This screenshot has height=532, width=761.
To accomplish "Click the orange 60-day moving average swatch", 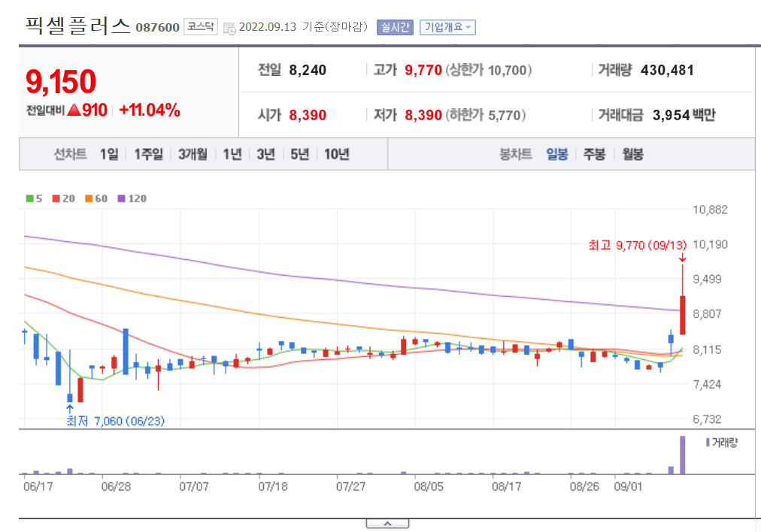I will point(89,198).
